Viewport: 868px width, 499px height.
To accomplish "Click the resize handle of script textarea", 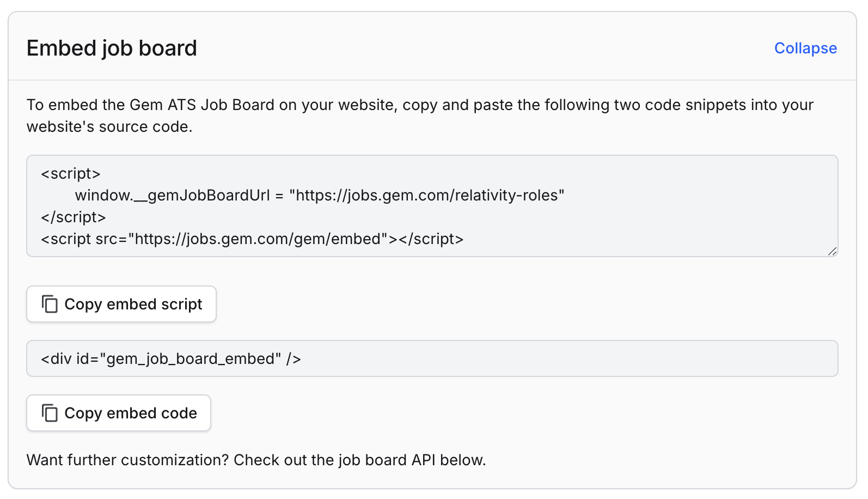I will [833, 251].
